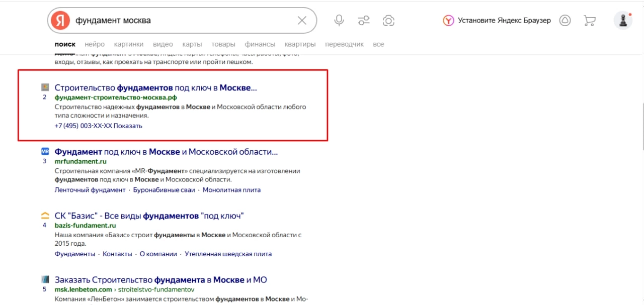
Task: Open the mrfundament.ru URL link
Action: [x=80, y=161]
